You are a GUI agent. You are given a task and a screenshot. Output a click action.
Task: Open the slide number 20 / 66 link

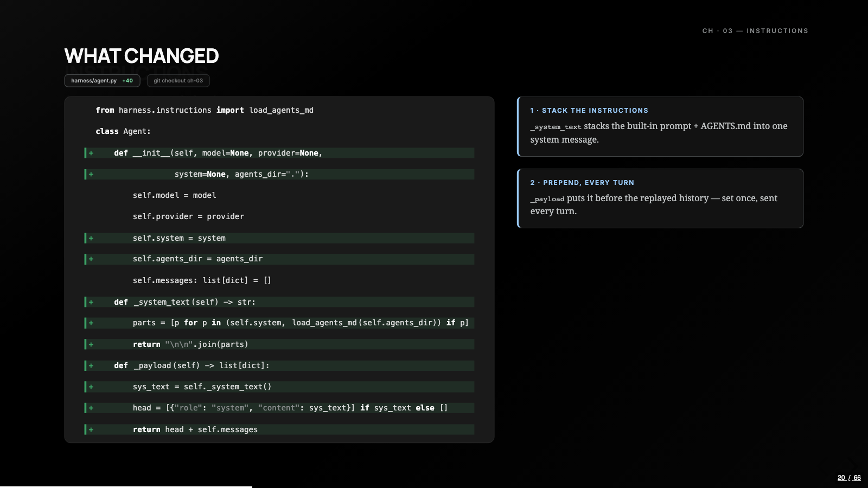tap(849, 478)
